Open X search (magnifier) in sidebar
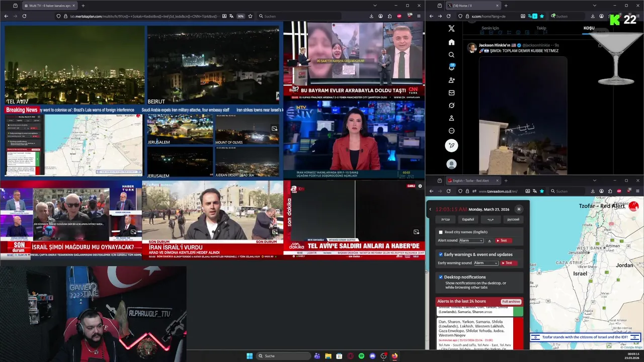644x362 pixels. pyautogui.click(x=451, y=55)
